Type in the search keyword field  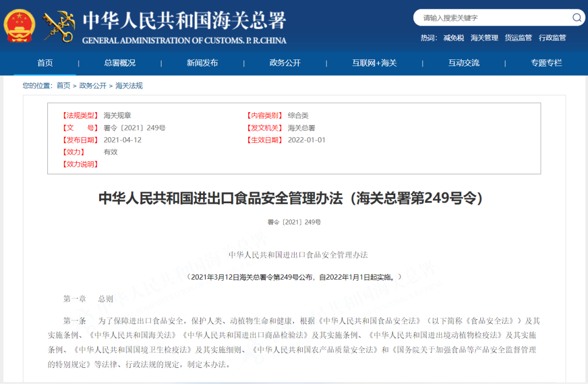(x=493, y=18)
